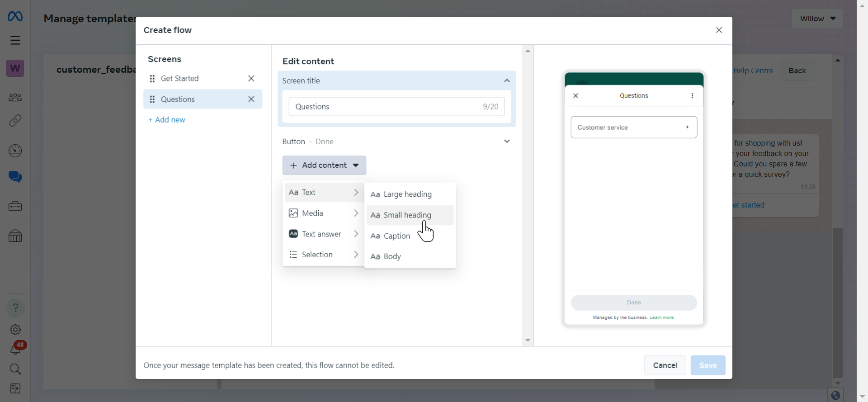Click the drag handle beside Questions screen
The image size is (868, 402).
152,99
